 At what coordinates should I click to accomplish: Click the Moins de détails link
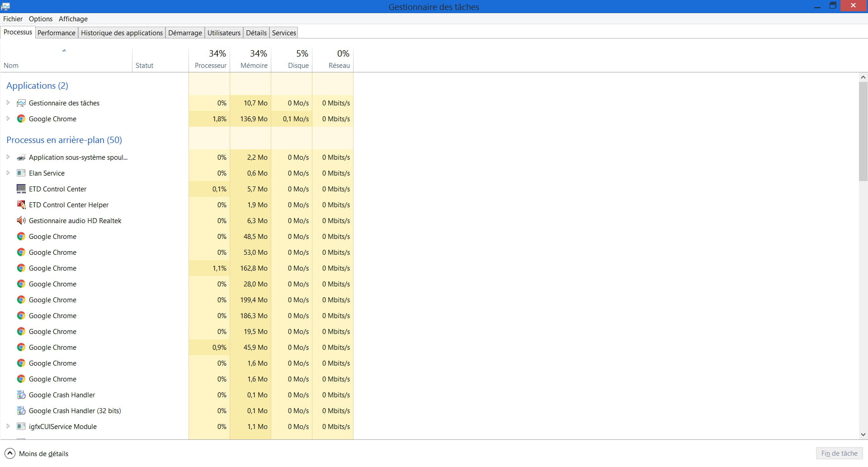pyautogui.click(x=43, y=454)
